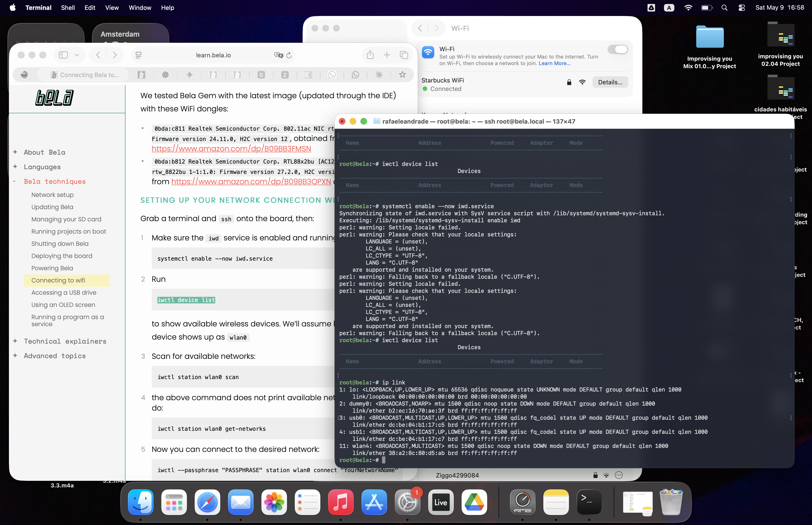Viewport: 812px width, 525px height.
Task: Open the Terminal app menu
Action: 38,8
